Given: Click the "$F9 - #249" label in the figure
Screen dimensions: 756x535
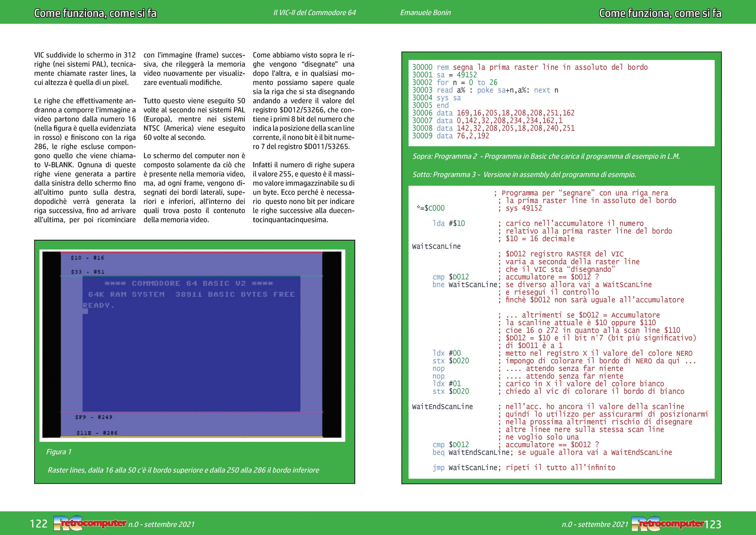Looking at the screenshot, I should (94, 417).
